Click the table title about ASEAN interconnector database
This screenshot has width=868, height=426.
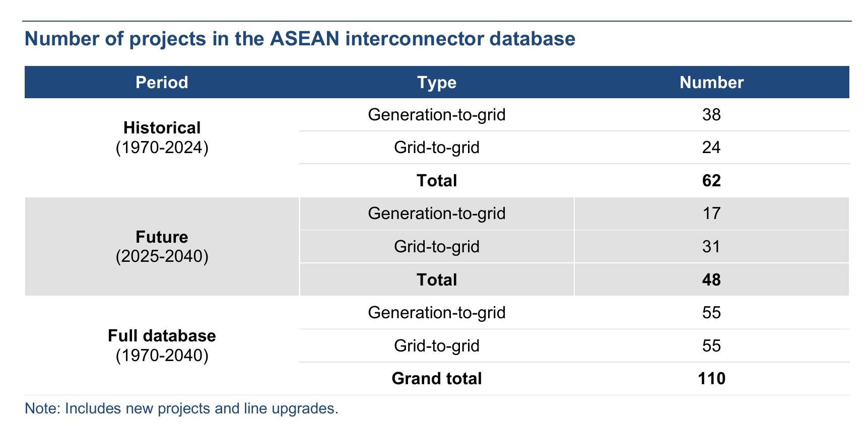[x=300, y=39]
